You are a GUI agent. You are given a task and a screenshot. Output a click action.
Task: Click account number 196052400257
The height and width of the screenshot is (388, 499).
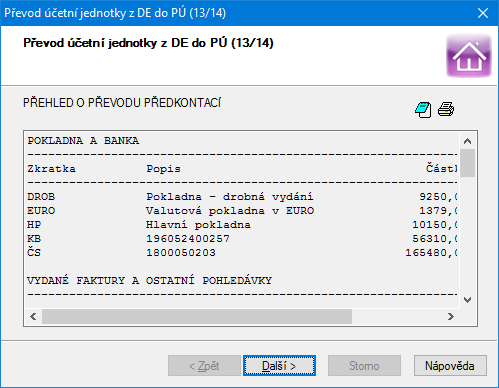[x=188, y=239]
